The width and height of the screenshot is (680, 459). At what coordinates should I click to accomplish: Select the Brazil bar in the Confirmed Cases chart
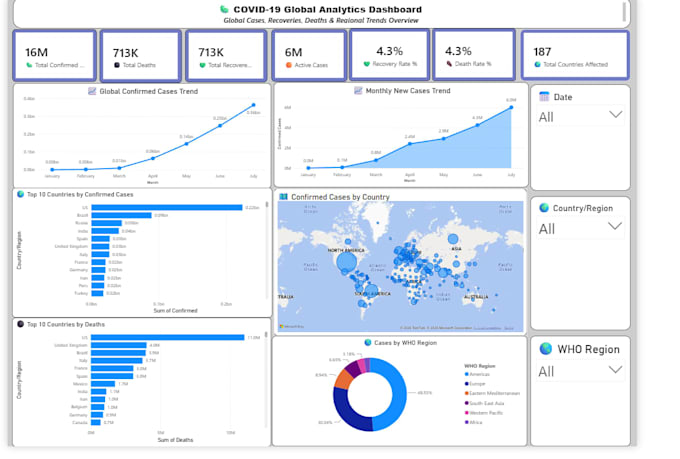121,215
